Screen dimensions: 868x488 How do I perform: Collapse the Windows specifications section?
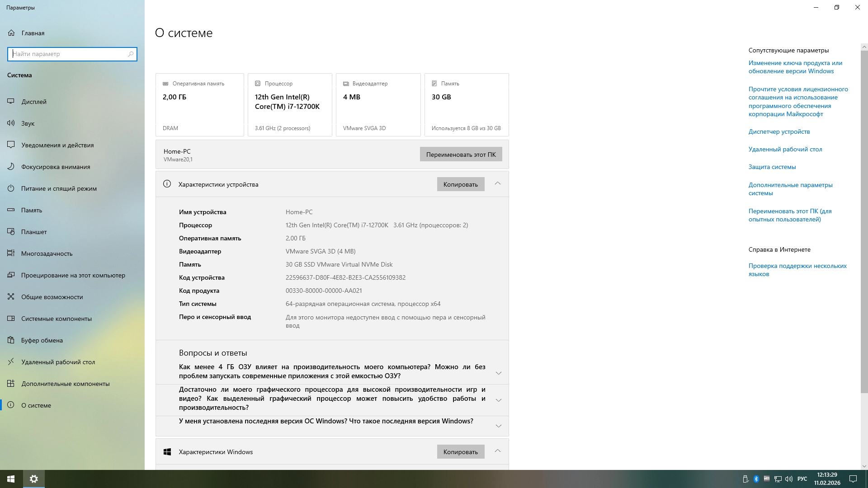(x=497, y=451)
